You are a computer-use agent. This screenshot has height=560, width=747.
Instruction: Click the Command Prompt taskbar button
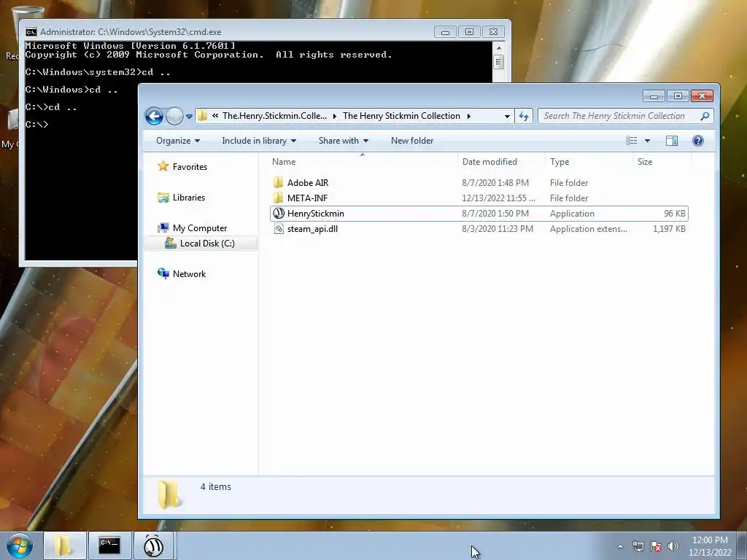[x=109, y=545]
